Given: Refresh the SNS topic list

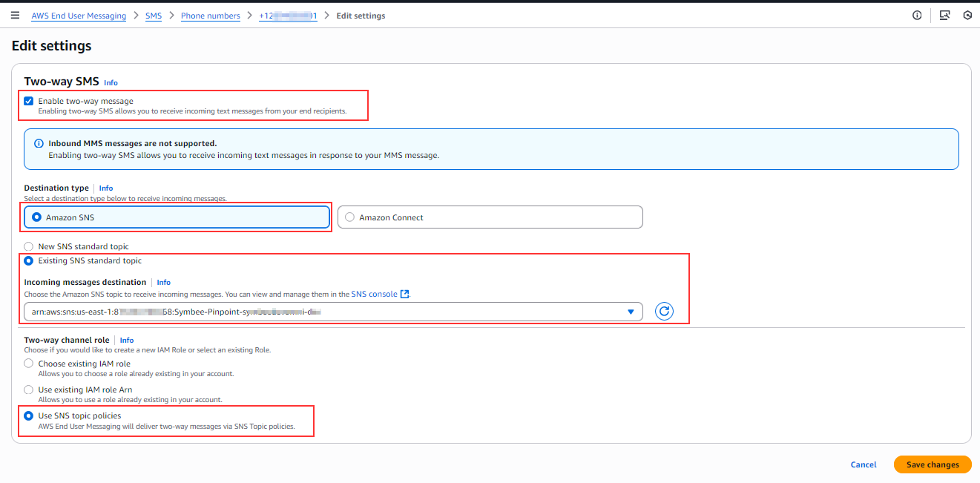Looking at the screenshot, I should pyautogui.click(x=664, y=312).
